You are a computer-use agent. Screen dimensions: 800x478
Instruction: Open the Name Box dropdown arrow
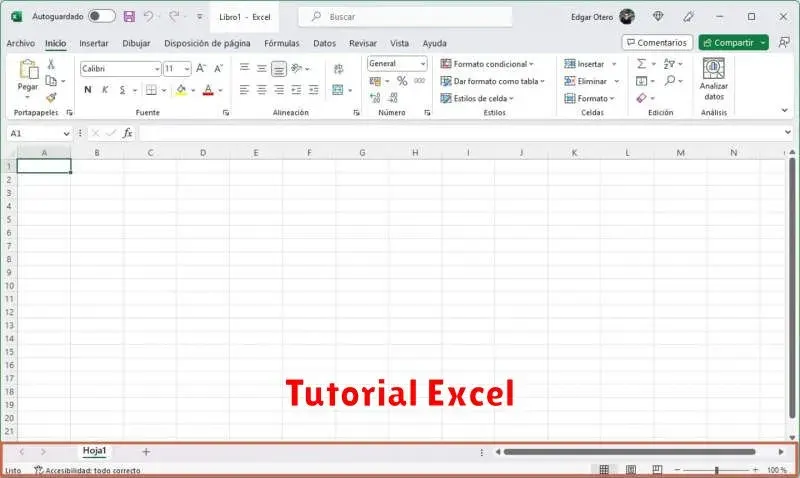coord(66,134)
